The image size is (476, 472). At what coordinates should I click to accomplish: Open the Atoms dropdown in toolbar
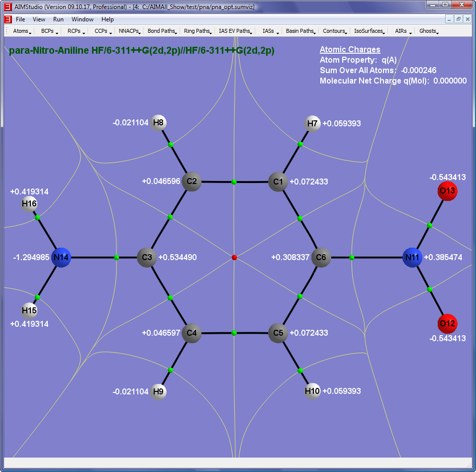(22, 31)
